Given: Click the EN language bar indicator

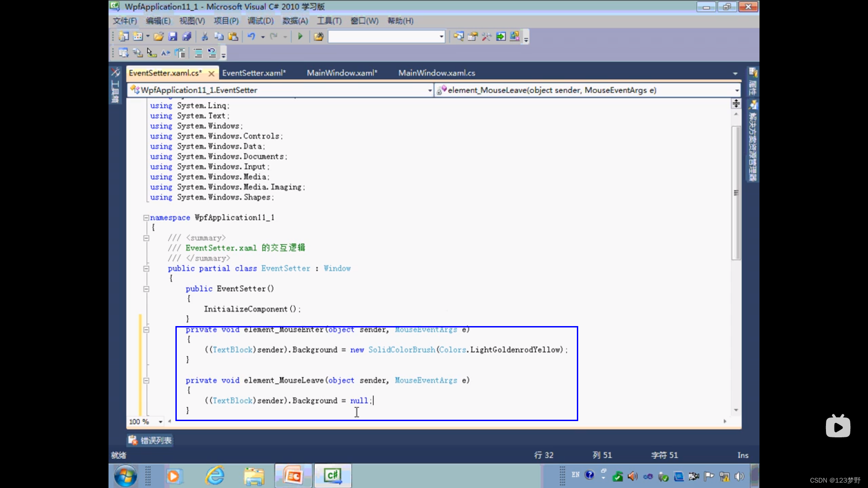Looking at the screenshot, I should coord(576,475).
